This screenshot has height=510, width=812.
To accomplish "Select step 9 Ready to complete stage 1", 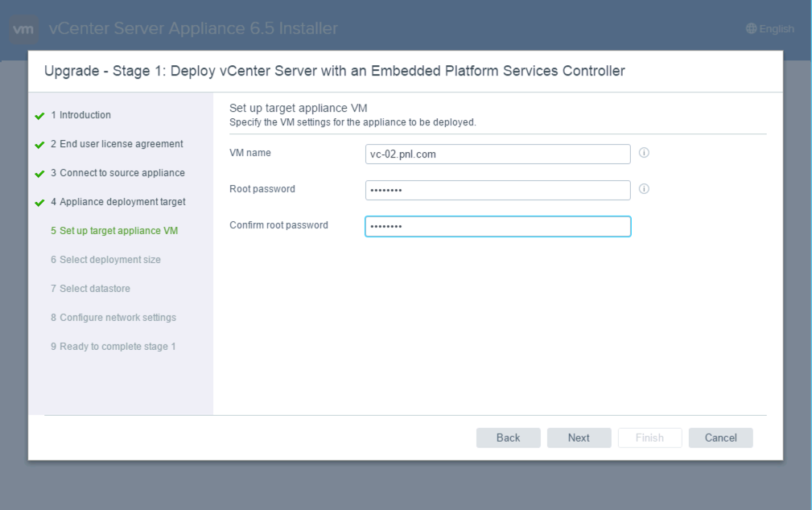I will [x=113, y=347].
